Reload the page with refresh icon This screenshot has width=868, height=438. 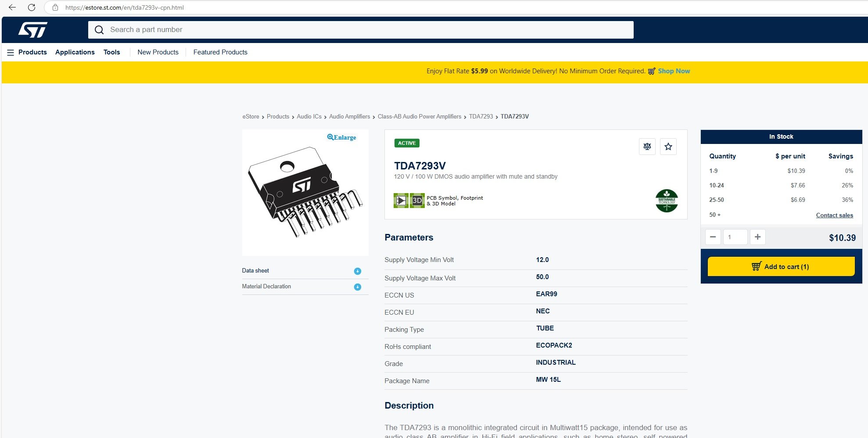[x=32, y=7]
